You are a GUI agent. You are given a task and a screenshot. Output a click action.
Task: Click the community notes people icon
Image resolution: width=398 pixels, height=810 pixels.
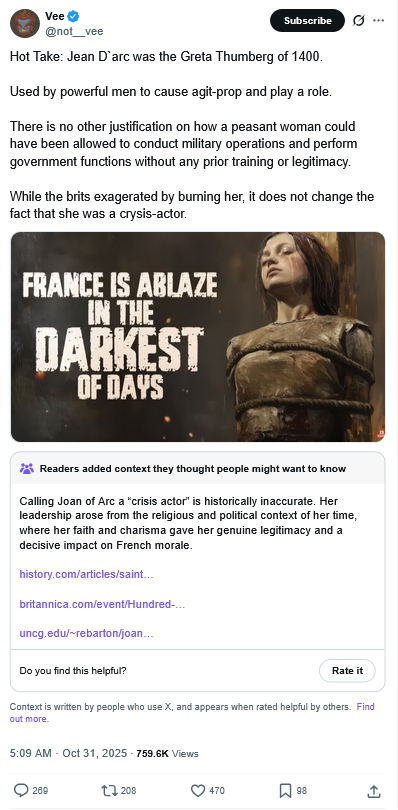(x=26, y=469)
